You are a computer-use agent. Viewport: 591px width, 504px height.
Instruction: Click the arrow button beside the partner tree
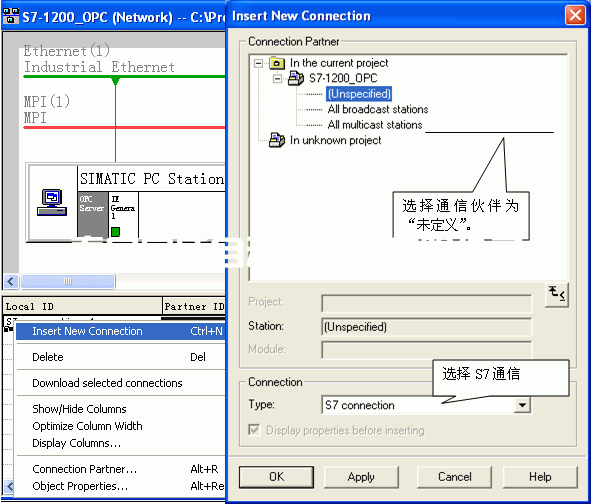click(557, 294)
